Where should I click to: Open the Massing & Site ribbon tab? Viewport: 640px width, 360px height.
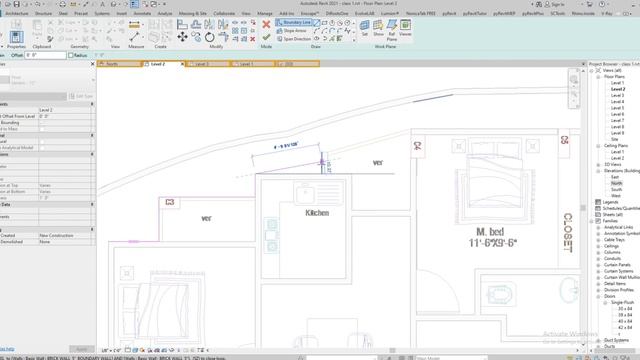(x=192, y=13)
